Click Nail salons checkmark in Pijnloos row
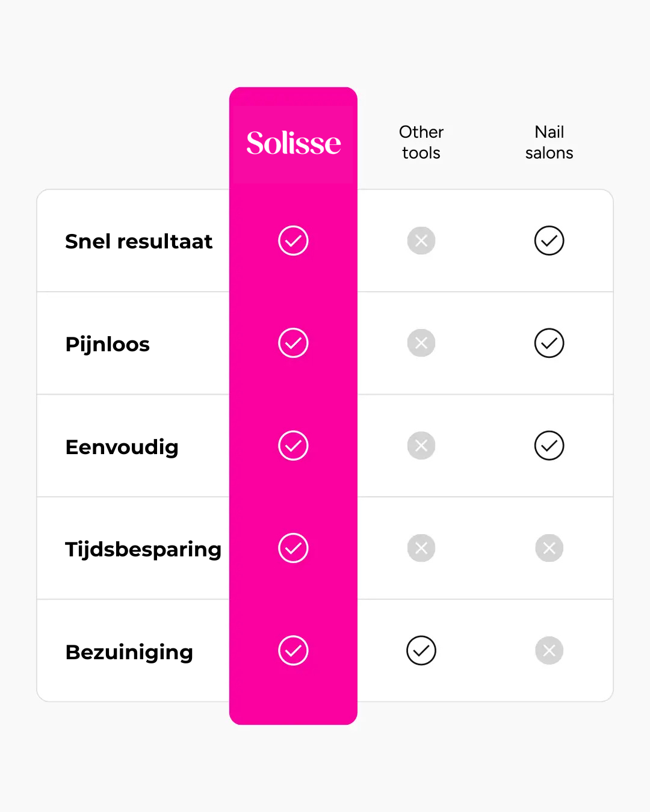 549,343
